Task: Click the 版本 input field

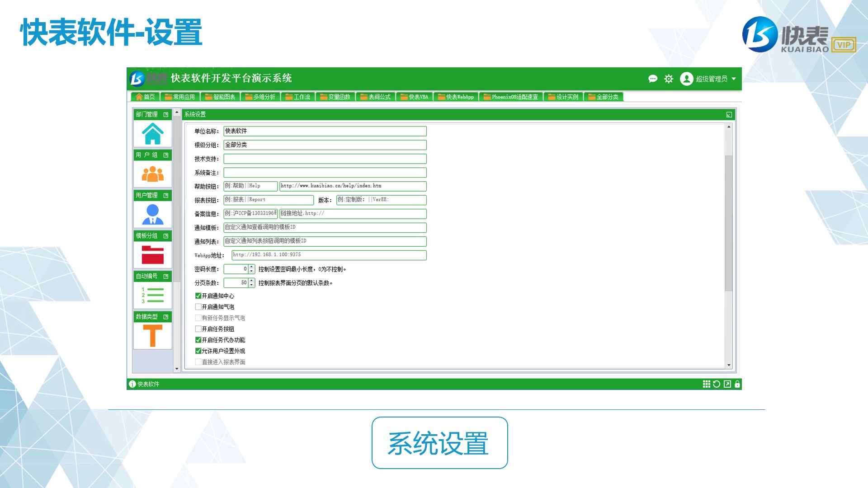Action: (x=382, y=200)
